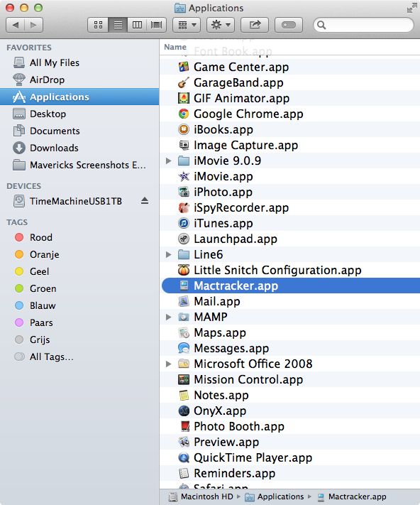Click the Maps app icon
The image size is (420, 505).
point(184,332)
